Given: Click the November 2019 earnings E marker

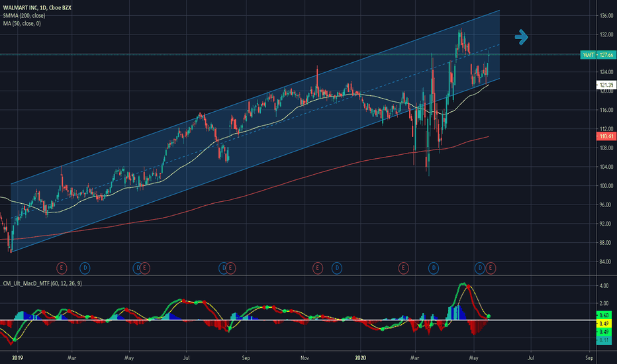Looking at the screenshot, I should click(x=318, y=269).
